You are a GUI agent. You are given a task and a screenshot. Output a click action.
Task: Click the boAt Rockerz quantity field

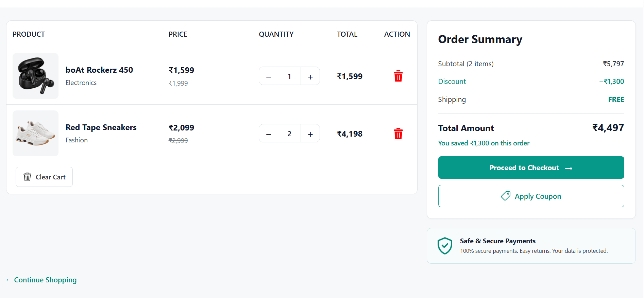[x=289, y=76]
